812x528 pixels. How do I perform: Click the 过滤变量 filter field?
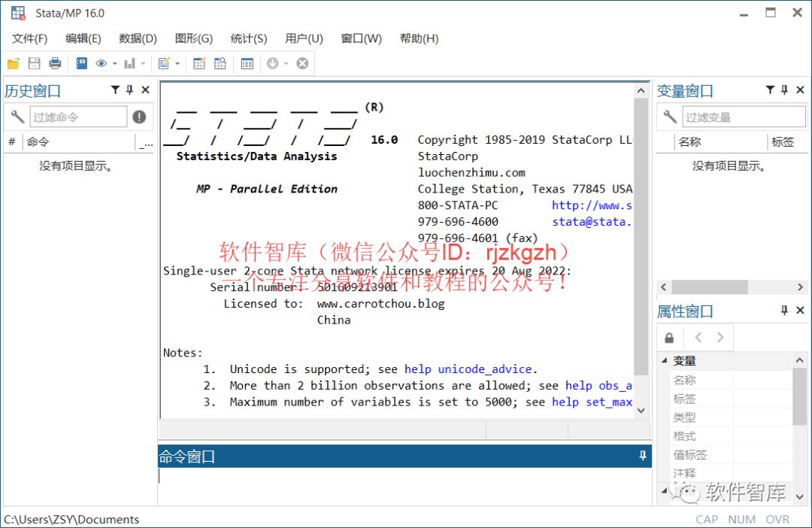tap(744, 117)
